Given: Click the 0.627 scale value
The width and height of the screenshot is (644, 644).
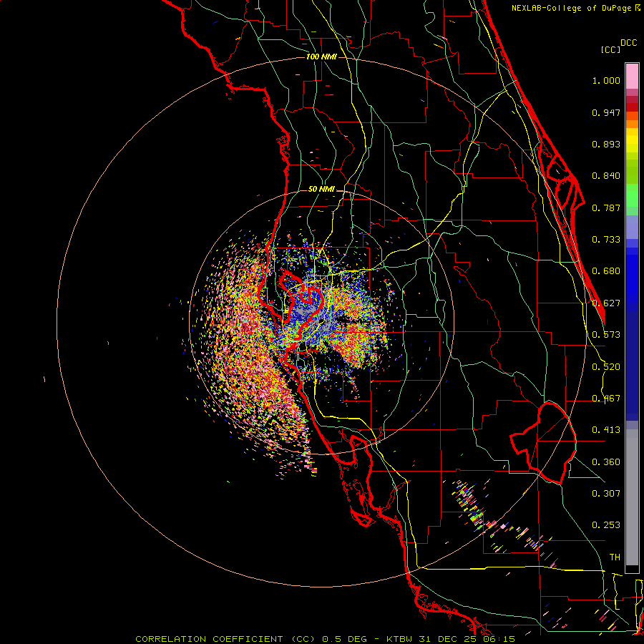Looking at the screenshot, I should point(606,303).
